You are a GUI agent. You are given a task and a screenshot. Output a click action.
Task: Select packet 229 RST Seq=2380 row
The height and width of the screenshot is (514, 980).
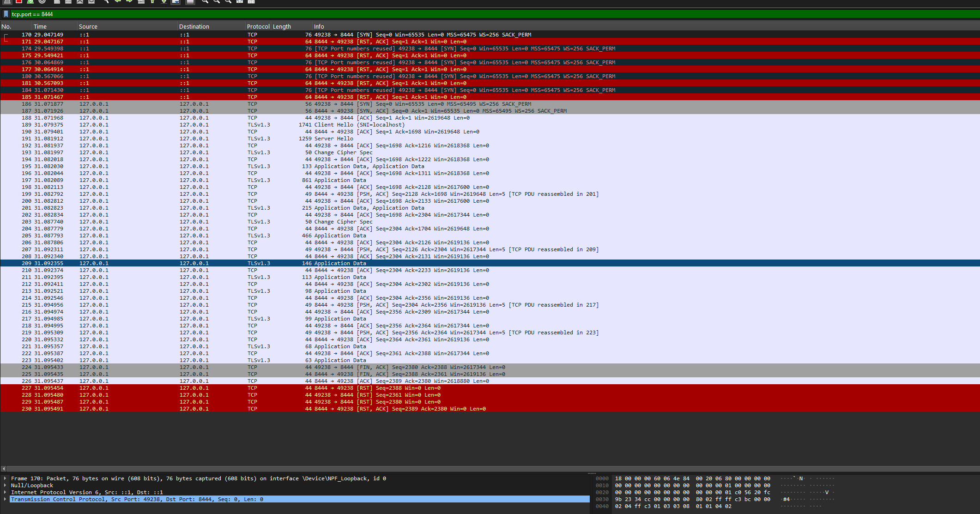[490, 402]
